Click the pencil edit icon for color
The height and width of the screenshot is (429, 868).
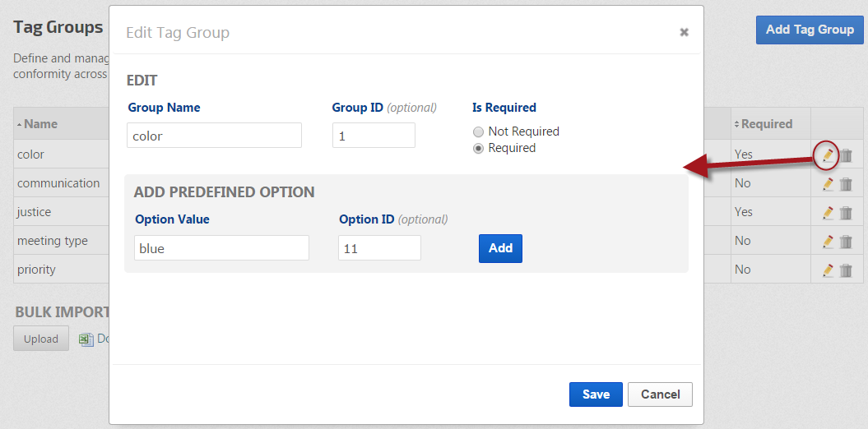click(828, 155)
